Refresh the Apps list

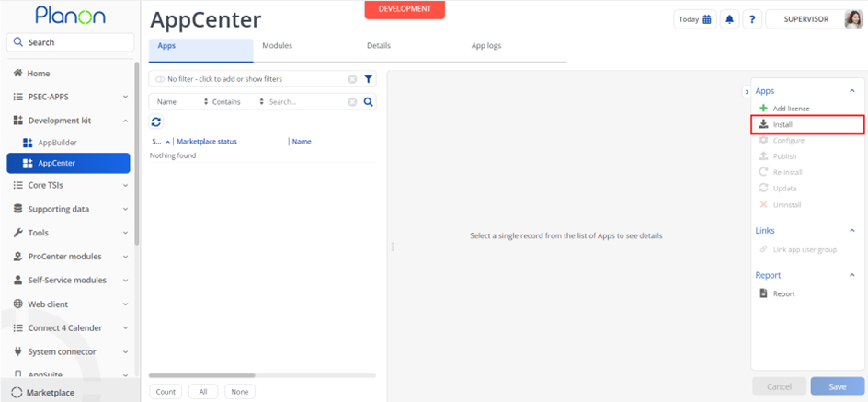156,121
